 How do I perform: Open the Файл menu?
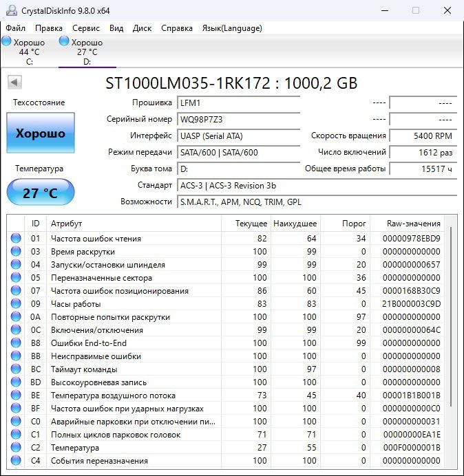pyautogui.click(x=16, y=28)
